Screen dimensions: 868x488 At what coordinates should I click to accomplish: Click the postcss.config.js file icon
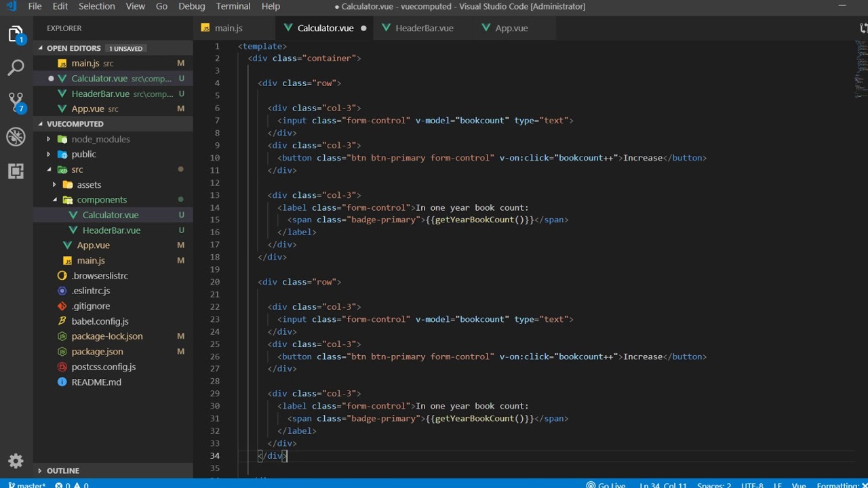[x=62, y=367]
